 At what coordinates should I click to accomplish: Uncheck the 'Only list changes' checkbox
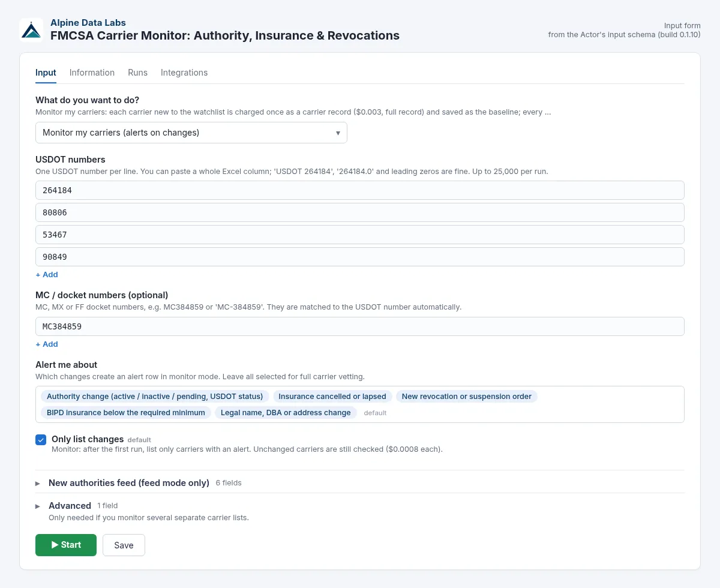[41, 440]
